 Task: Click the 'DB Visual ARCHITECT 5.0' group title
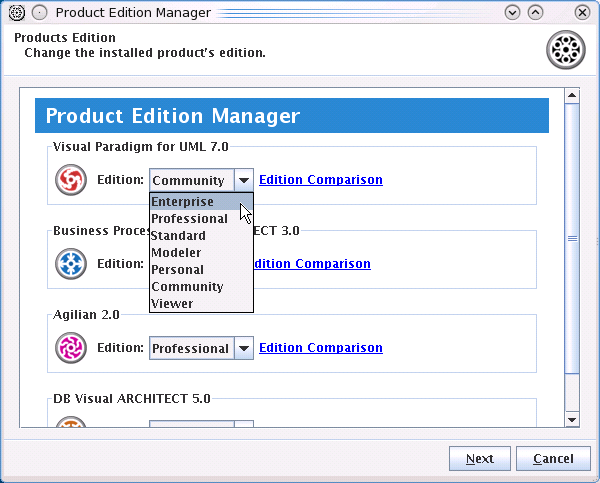132,399
